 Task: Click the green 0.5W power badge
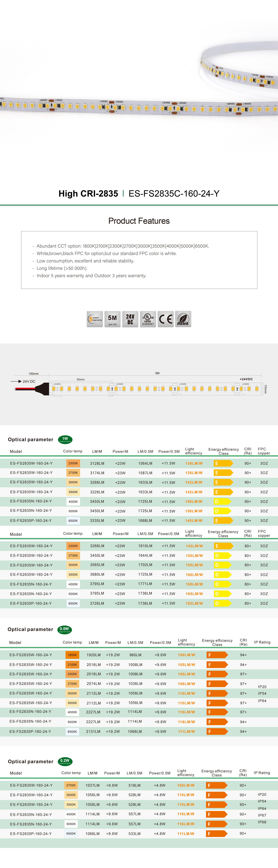click(64, 629)
